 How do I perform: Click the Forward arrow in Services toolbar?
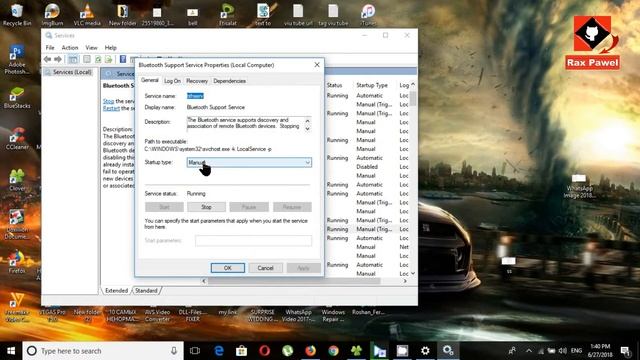tap(58, 60)
